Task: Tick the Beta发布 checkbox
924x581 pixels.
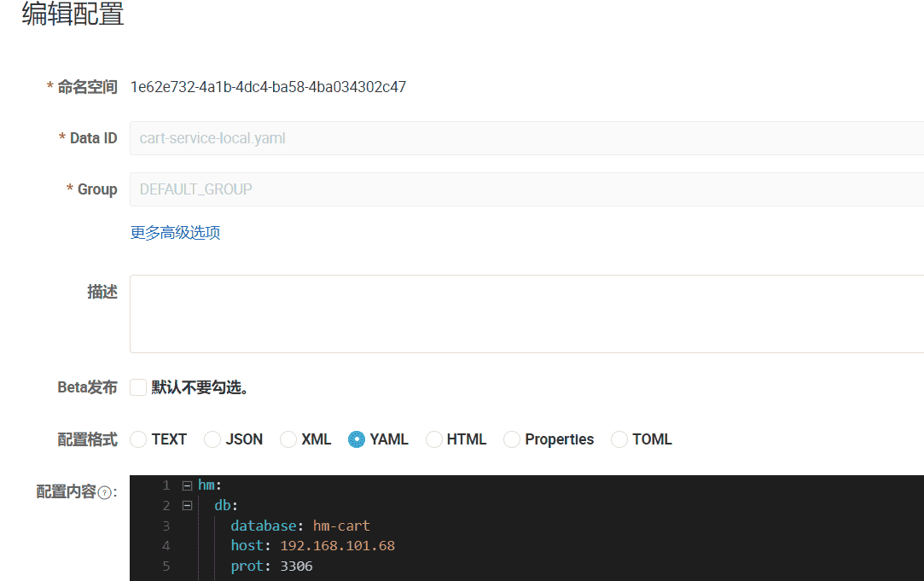Action: (138, 387)
